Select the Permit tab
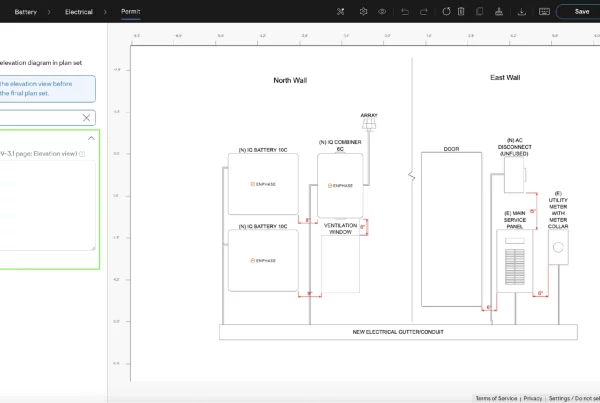The height and width of the screenshot is (403, 600). point(130,12)
